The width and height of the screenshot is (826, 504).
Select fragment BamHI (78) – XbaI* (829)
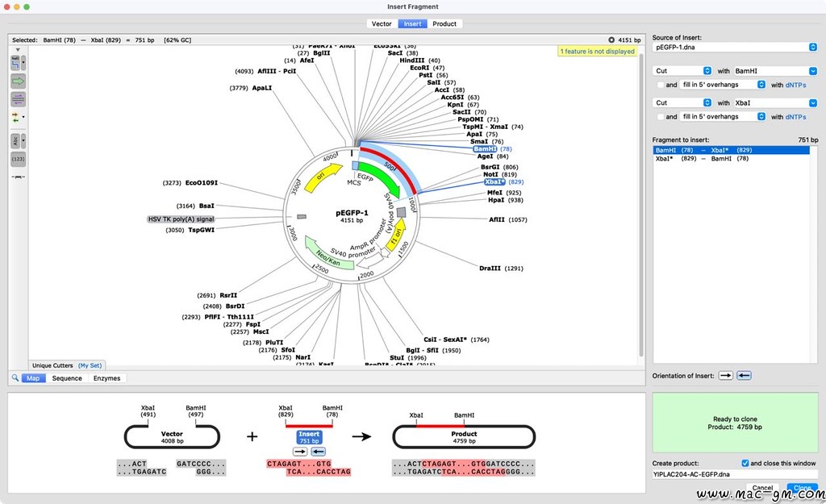(731, 150)
